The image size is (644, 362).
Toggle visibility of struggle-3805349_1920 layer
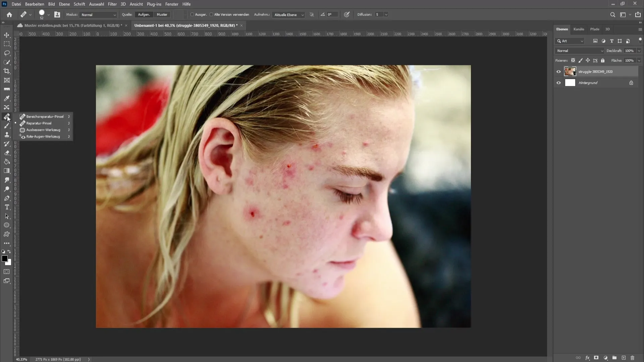(x=558, y=72)
